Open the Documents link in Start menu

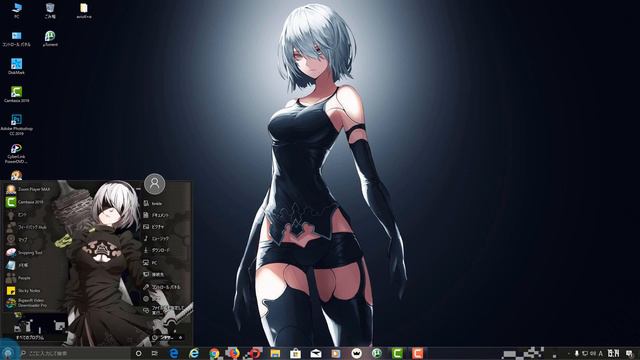pos(156,215)
